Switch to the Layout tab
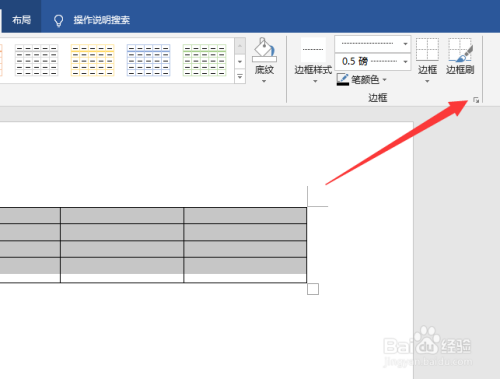The width and height of the screenshot is (500, 379). pos(21,20)
